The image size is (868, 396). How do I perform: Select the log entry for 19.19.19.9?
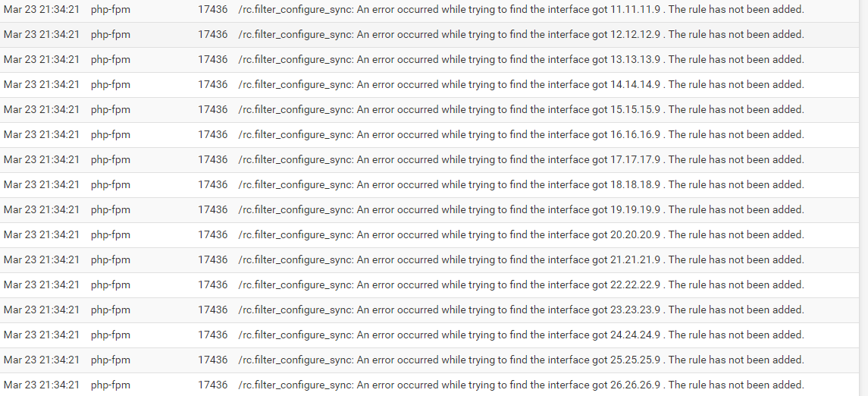tap(429, 210)
